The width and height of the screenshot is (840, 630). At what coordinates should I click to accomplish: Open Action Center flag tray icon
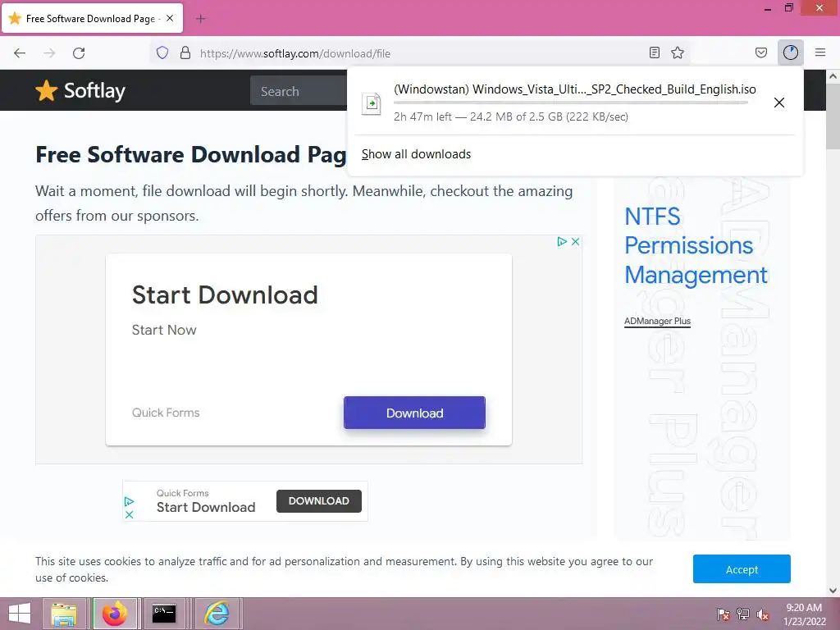point(724,614)
